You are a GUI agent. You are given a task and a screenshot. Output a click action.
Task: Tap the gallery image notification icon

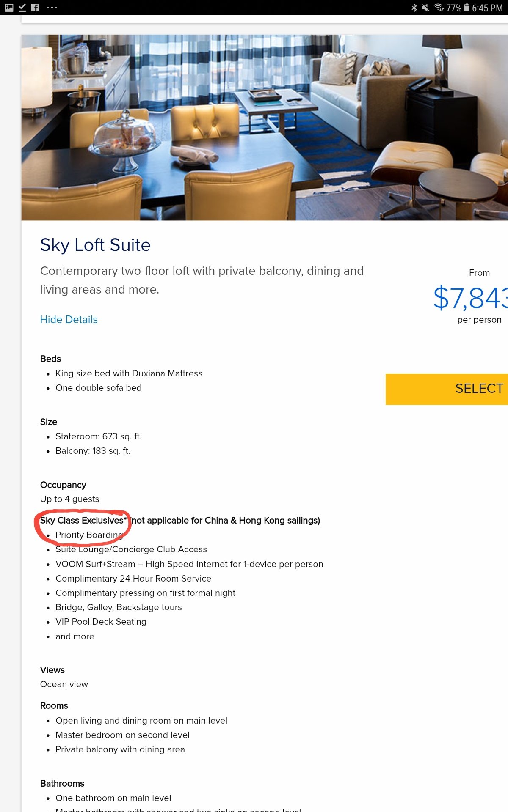point(9,8)
